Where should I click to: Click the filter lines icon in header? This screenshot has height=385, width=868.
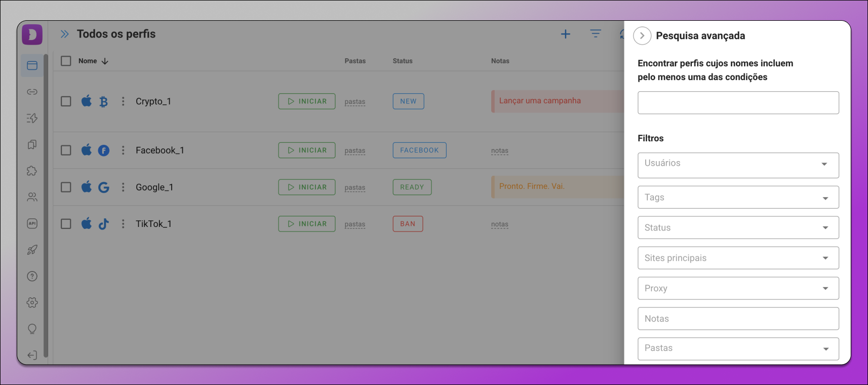point(596,33)
